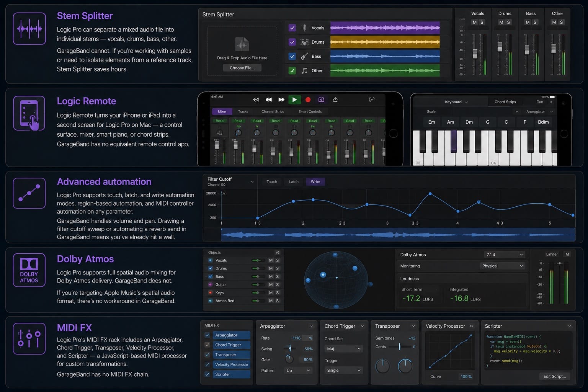Click the Edit Script... button
Image resolution: width=588 pixels, height=392 pixels.
pyautogui.click(x=554, y=376)
